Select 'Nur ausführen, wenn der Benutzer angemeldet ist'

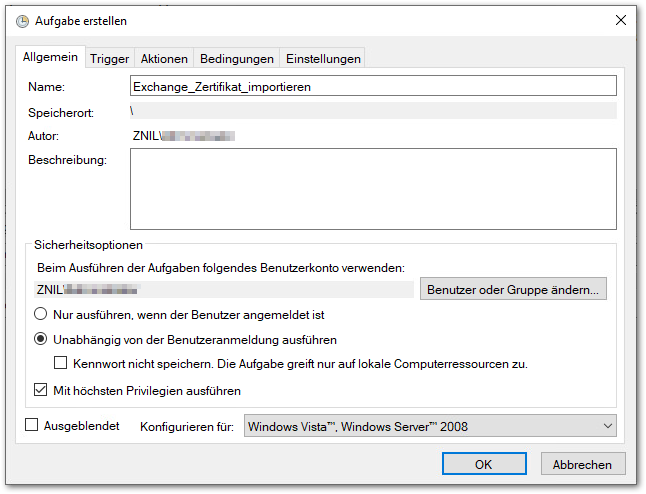(x=43, y=314)
